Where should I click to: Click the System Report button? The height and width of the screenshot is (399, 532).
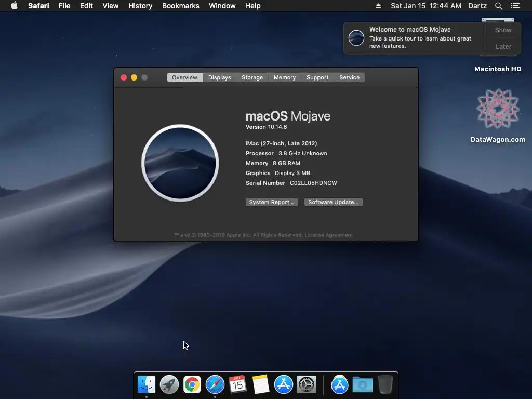click(271, 202)
